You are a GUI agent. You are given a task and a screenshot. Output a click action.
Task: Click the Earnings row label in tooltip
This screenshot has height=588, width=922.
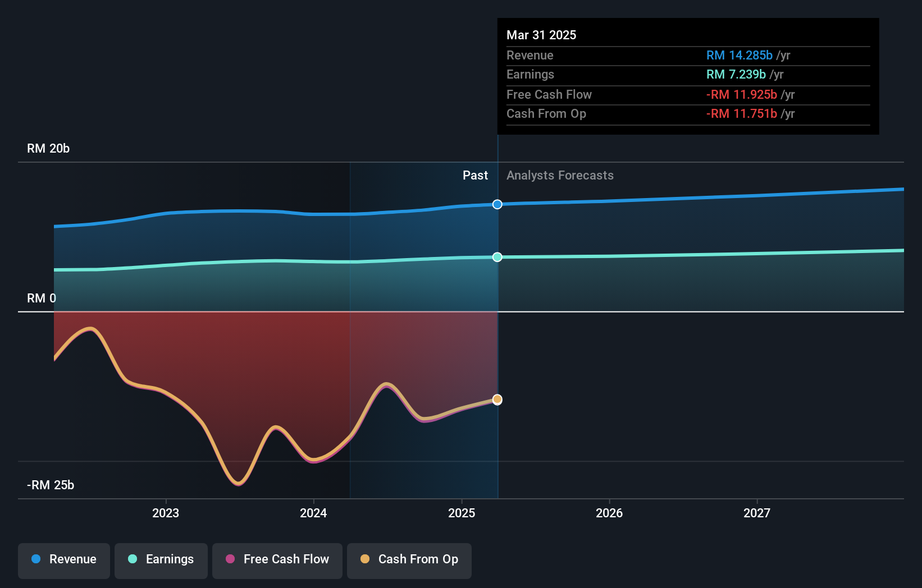(530, 74)
